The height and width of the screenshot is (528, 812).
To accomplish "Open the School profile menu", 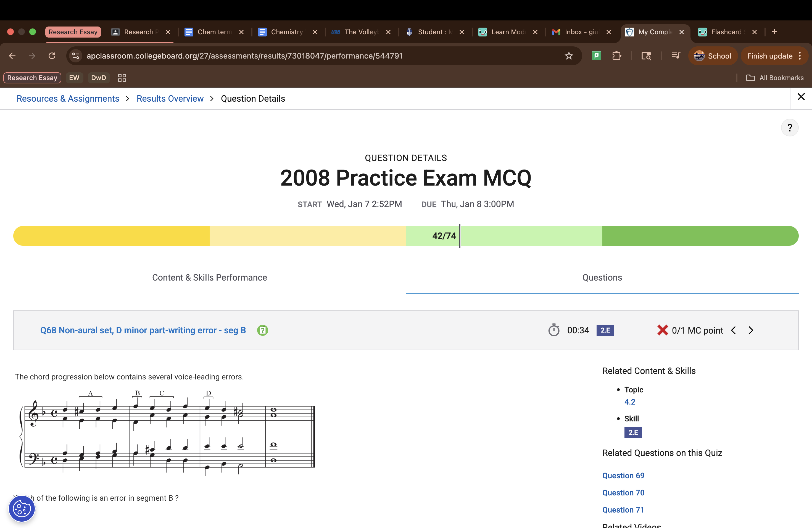I will [x=713, y=56].
